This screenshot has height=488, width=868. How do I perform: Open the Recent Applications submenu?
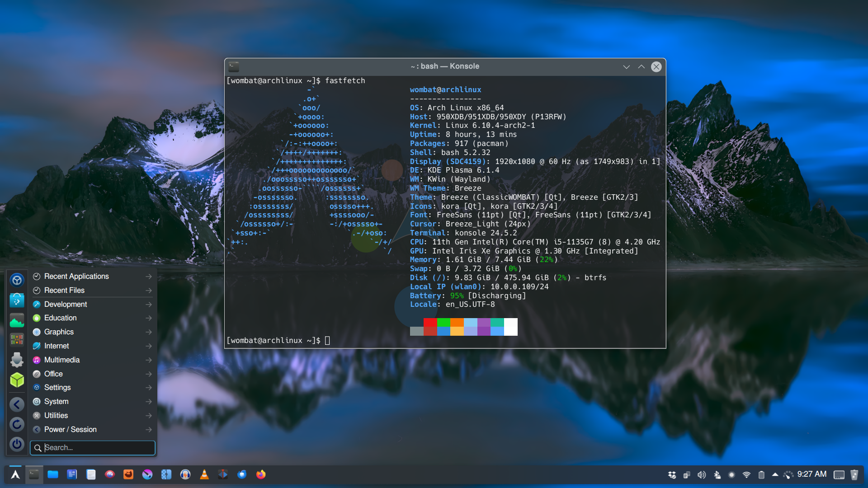click(92, 276)
